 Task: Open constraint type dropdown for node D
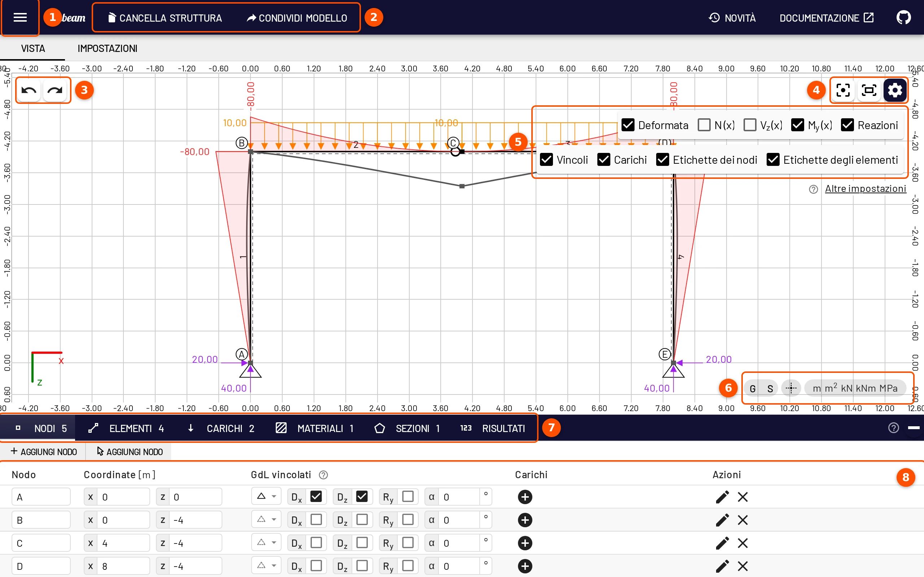[x=266, y=565]
